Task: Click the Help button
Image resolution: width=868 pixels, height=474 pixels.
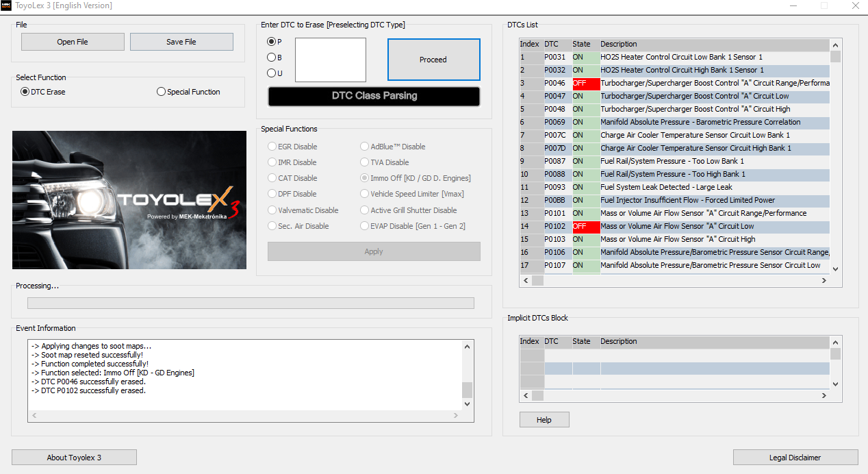Action: 544,420
